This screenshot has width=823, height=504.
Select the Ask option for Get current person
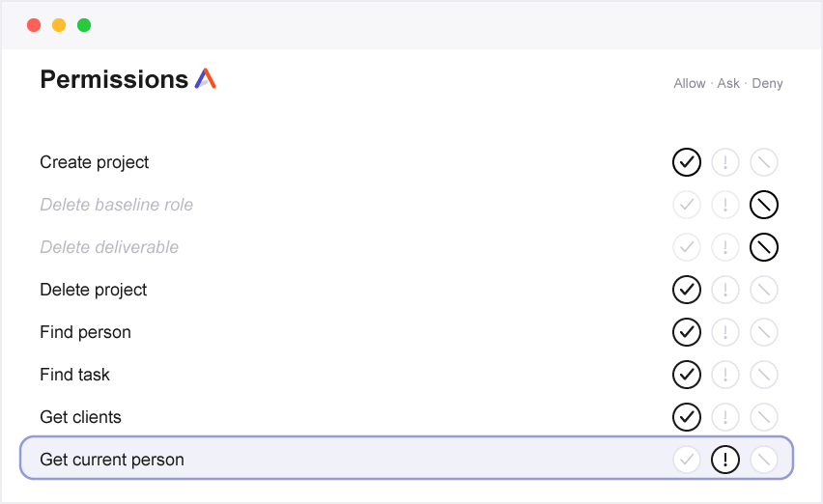pyautogui.click(x=725, y=460)
